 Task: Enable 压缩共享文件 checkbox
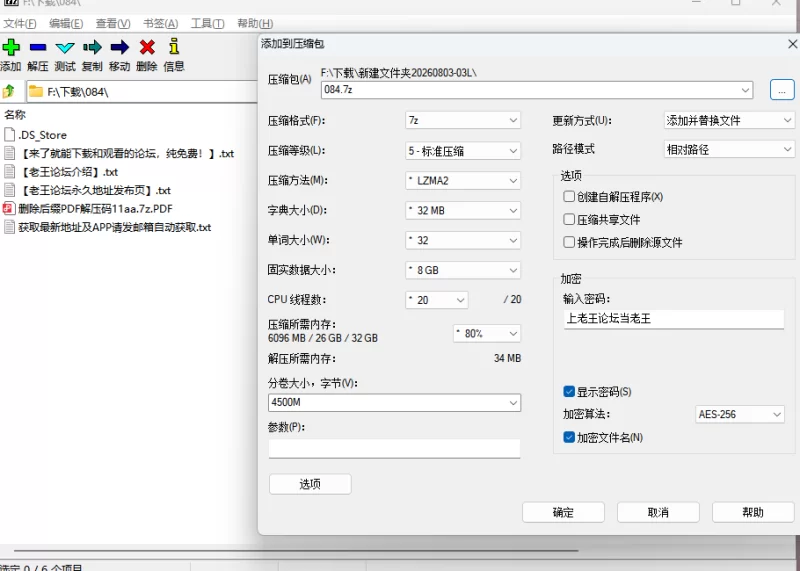pos(569,219)
